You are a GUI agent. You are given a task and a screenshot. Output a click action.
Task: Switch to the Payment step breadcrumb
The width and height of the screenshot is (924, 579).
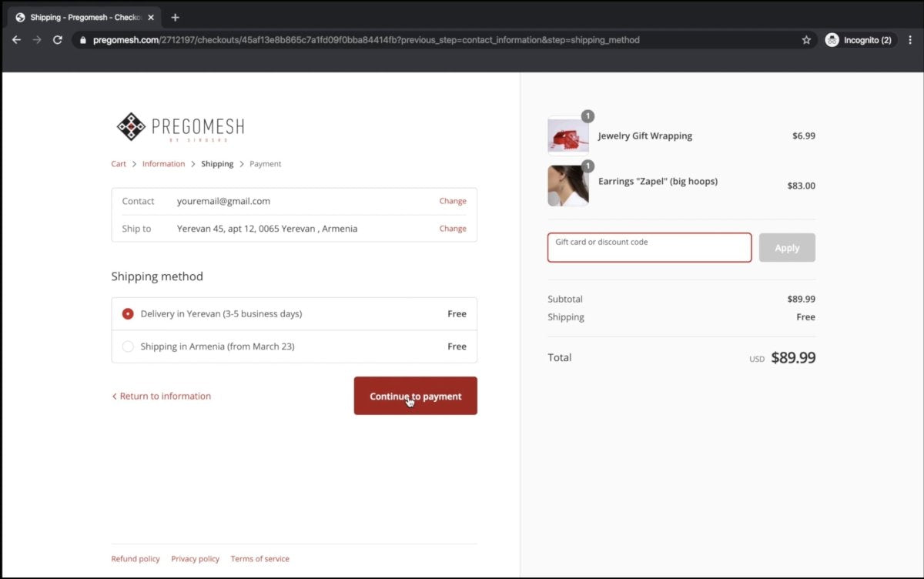click(265, 163)
